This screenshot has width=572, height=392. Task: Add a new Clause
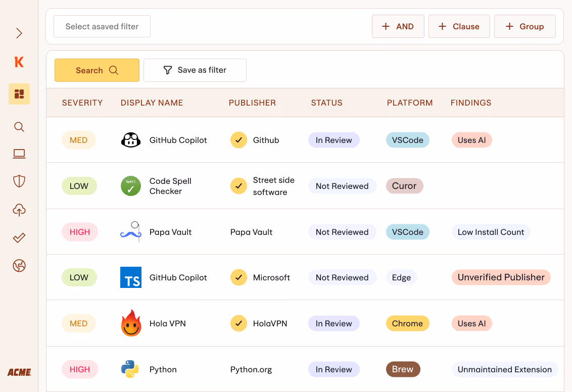click(459, 26)
